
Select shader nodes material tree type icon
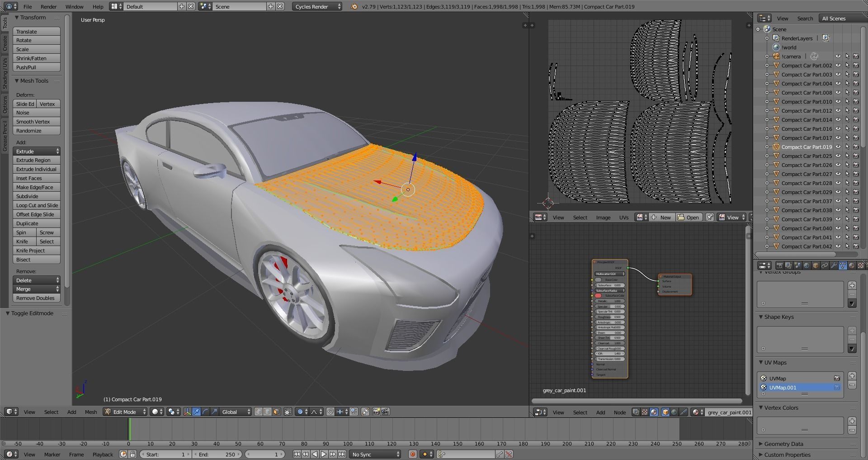pyautogui.click(x=654, y=412)
